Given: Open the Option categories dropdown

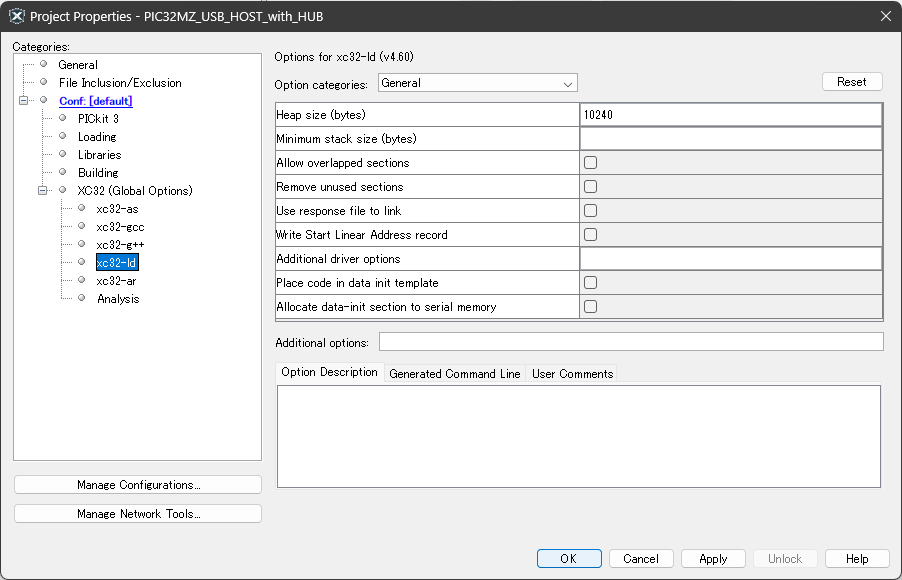Looking at the screenshot, I should tap(477, 83).
